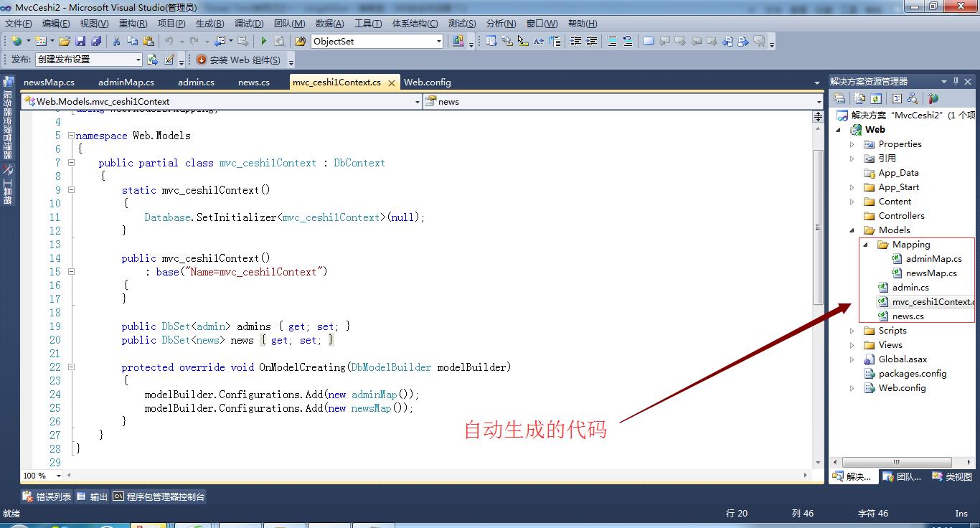Open the 调试(D) menu
Image resolution: width=980 pixels, height=528 pixels.
248,24
